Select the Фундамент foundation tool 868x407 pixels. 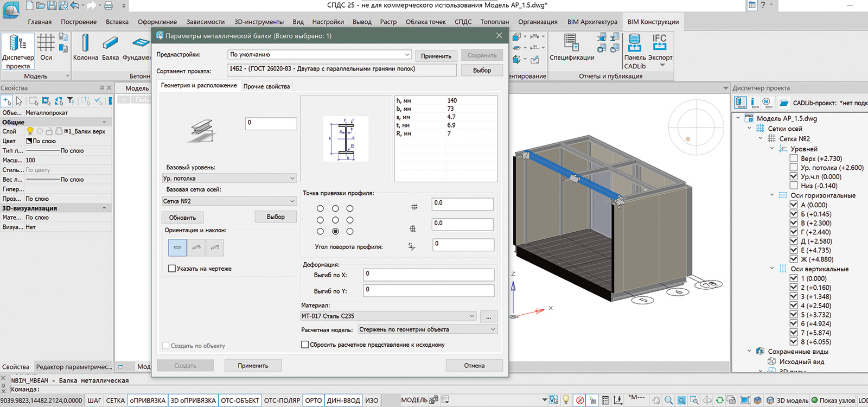tap(137, 48)
